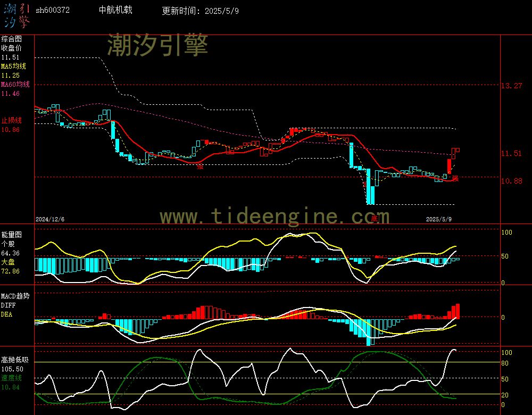Click the 综合图 panel label
Image resolution: width=532 pixels, height=415 pixels.
pyautogui.click(x=12, y=39)
